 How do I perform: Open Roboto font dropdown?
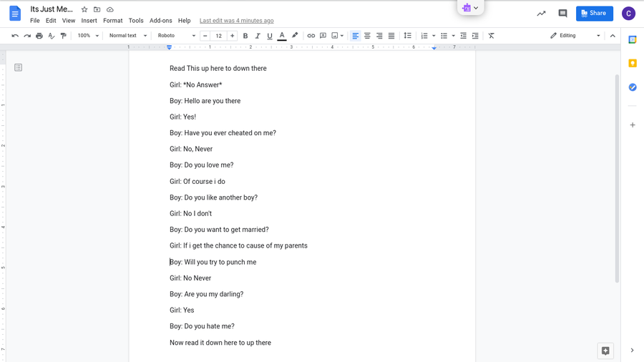click(x=176, y=36)
